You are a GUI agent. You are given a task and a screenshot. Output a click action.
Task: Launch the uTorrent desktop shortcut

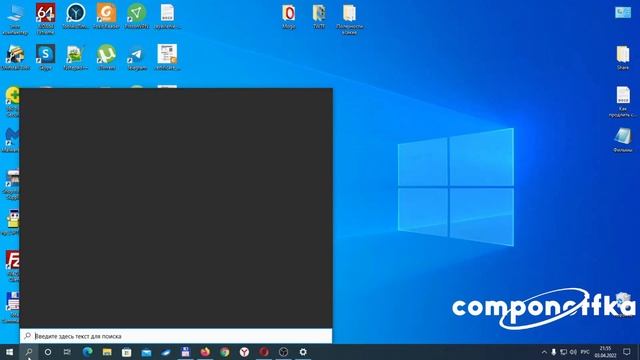pos(106,58)
